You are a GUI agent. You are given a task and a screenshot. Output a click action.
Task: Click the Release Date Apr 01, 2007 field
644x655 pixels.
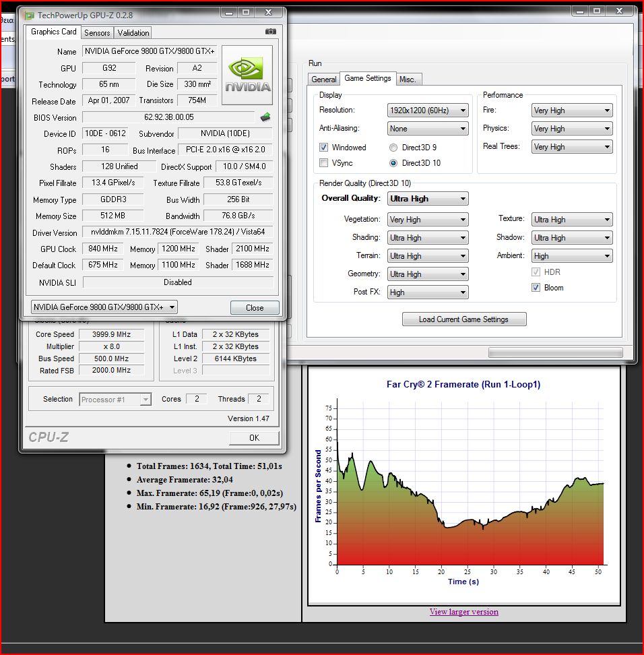108,100
